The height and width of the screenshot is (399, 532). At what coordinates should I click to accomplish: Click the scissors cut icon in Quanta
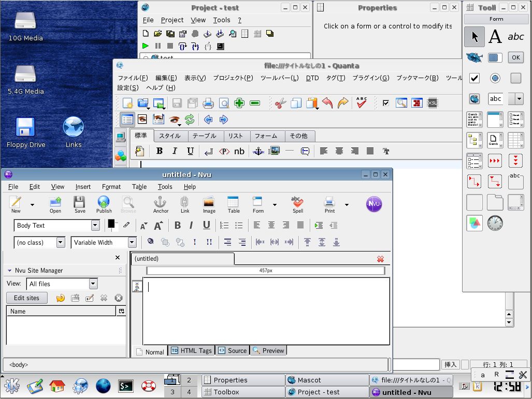click(280, 103)
